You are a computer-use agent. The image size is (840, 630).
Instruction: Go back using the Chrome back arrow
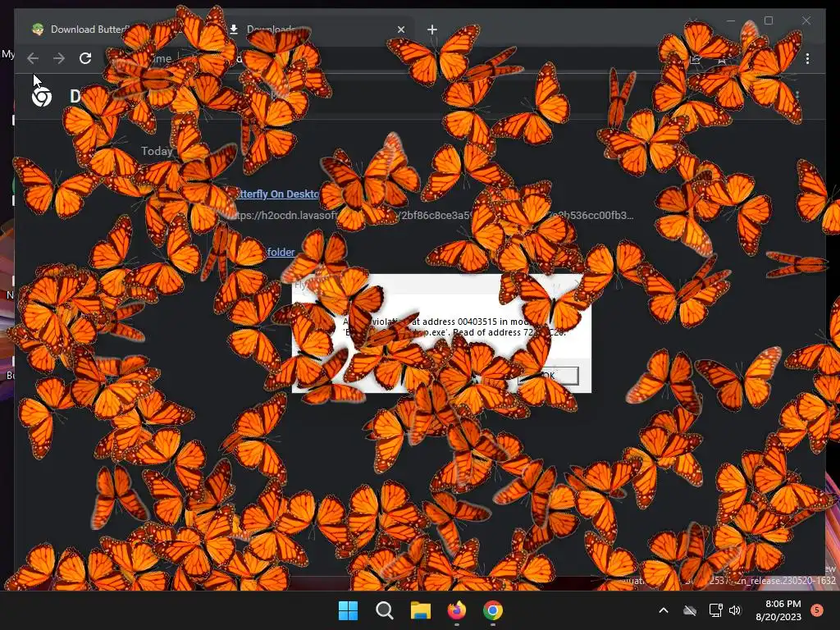point(33,58)
